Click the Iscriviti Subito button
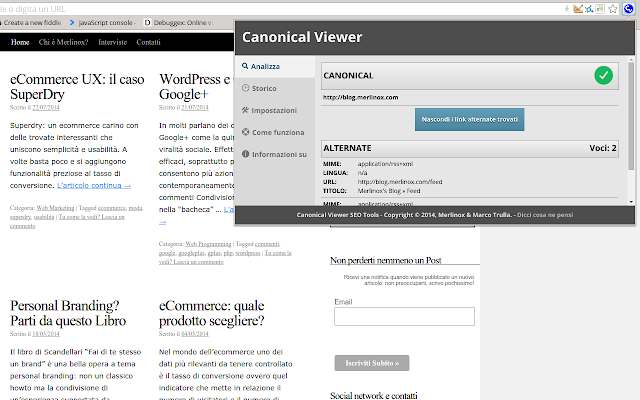Image resolution: width=640 pixels, height=400 pixels. (372, 363)
